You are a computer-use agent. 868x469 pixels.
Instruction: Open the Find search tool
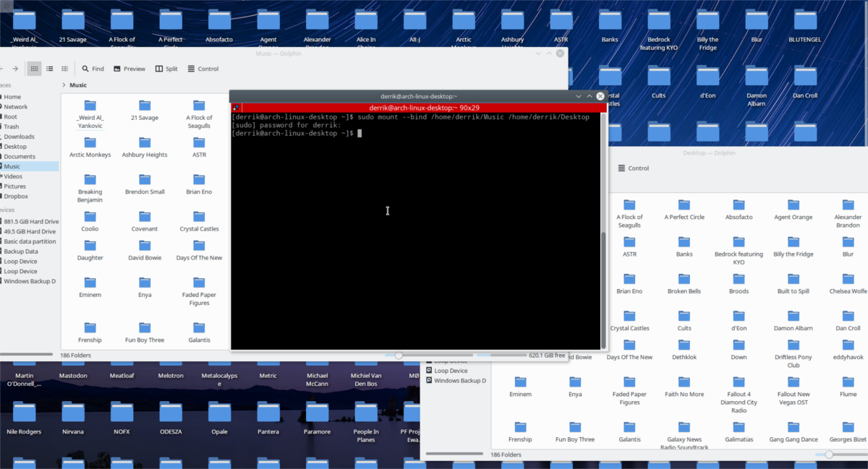(x=93, y=69)
